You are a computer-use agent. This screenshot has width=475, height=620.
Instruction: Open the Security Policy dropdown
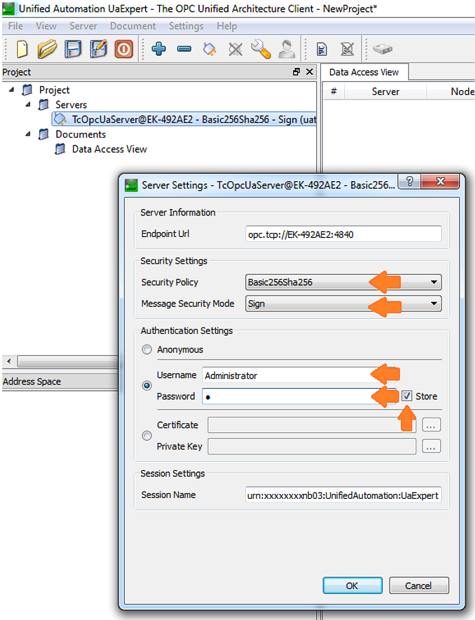click(x=343, y=282)
